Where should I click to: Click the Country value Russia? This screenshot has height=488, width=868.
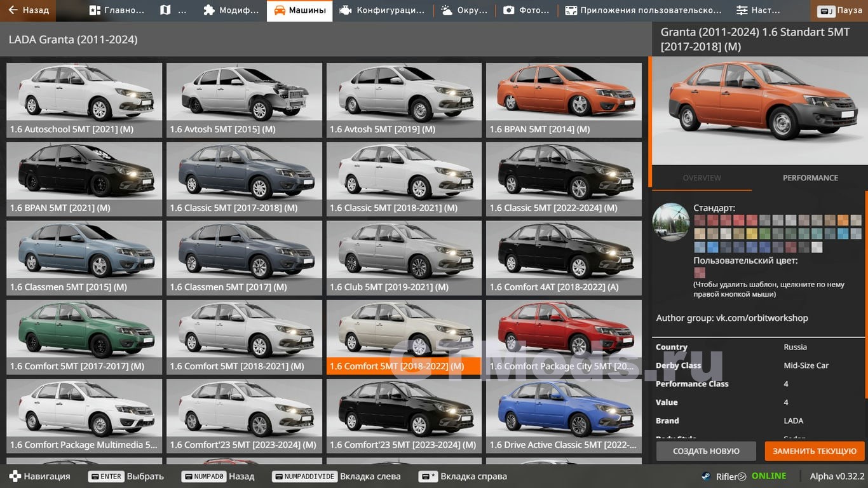tap(795, 347)
